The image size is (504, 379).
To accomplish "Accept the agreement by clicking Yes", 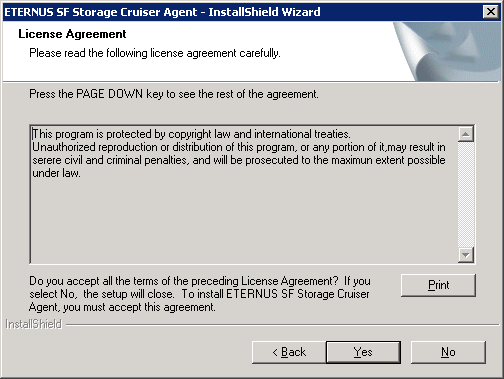I will click(363, 352).
